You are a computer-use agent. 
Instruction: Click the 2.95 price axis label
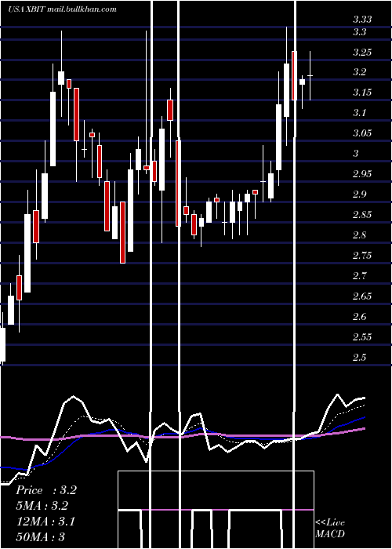[x=362, y=173]
